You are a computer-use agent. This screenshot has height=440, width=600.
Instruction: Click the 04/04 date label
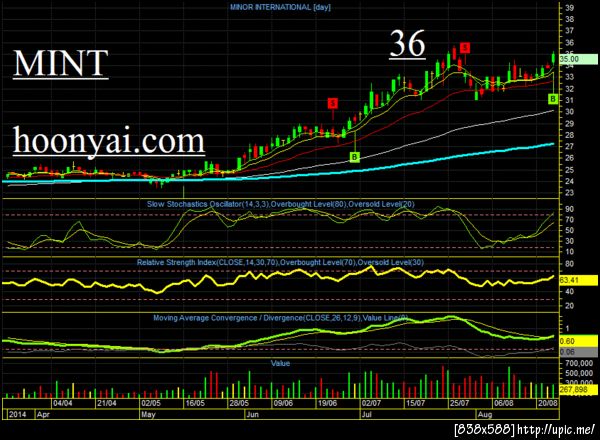click(63, 403)
